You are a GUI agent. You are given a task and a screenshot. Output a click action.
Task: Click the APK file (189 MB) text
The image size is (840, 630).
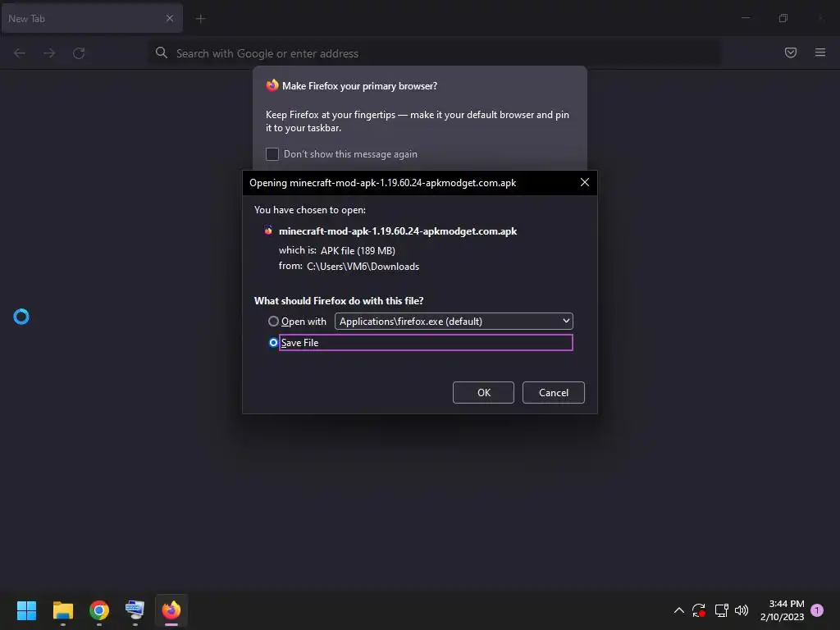pyautogui.click(x=358, y=251)
